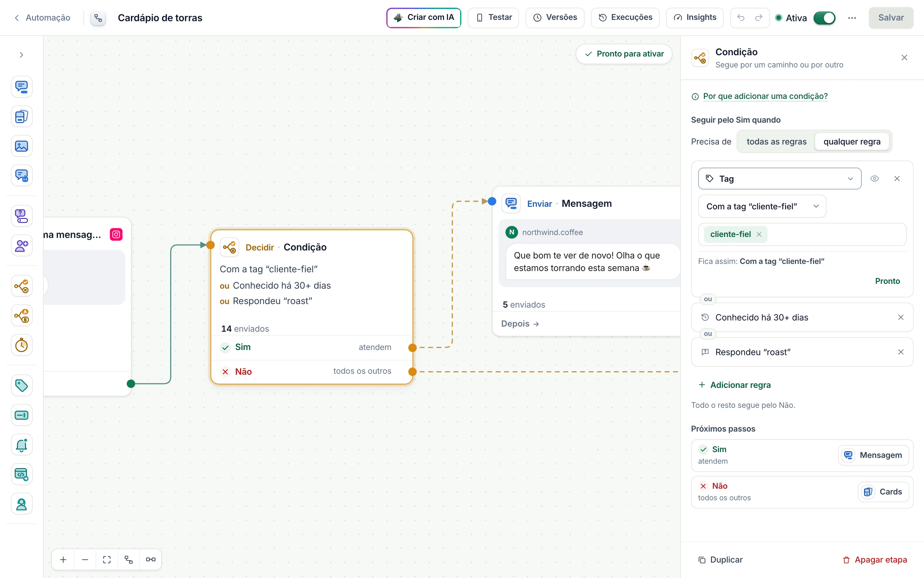The width and height of the screenshot is (924, 578).
Task: Open 'Por que adicionar uma condição?' link
Action: coord(765,96)
